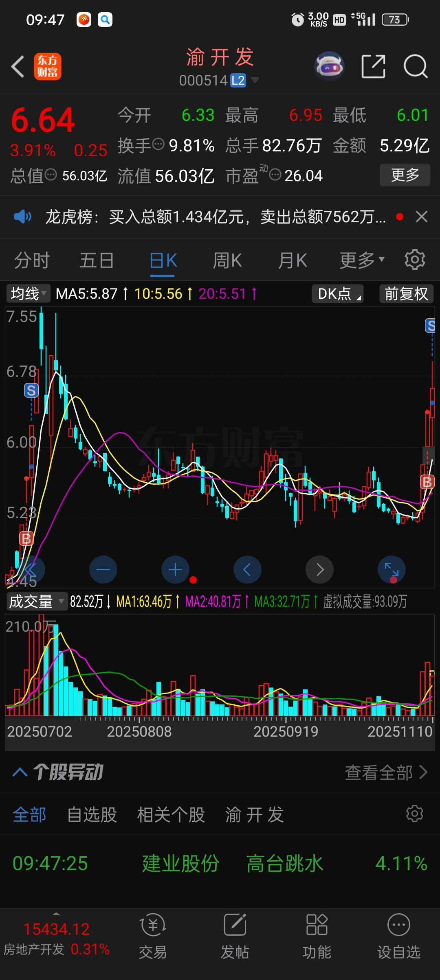Switch to the 周K chart tab
This screenshot has width=440, height=980.
point(227,260)
